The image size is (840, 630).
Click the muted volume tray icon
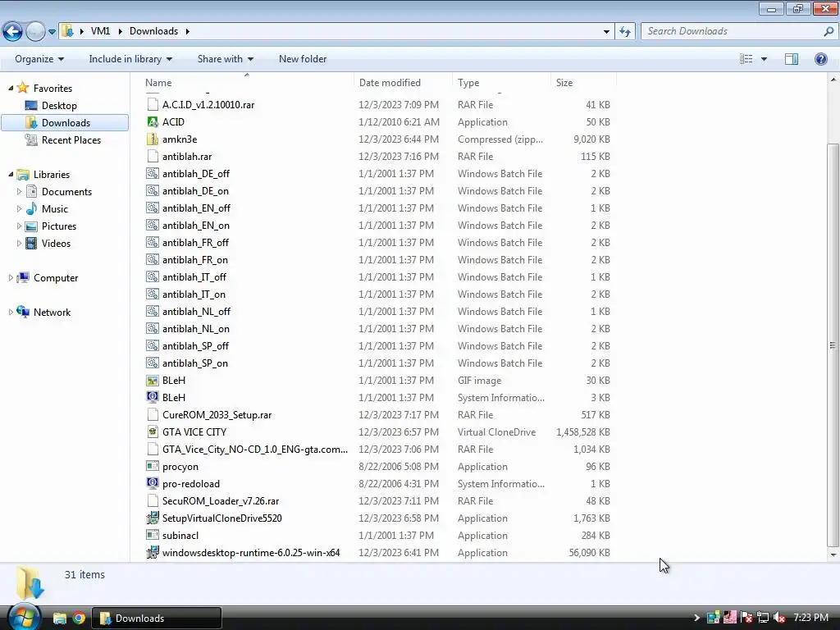coord(779,618)
